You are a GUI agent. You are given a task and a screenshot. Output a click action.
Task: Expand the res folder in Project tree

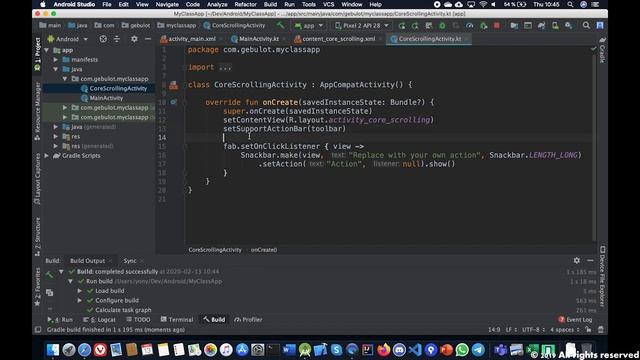(x=56, y=136)
